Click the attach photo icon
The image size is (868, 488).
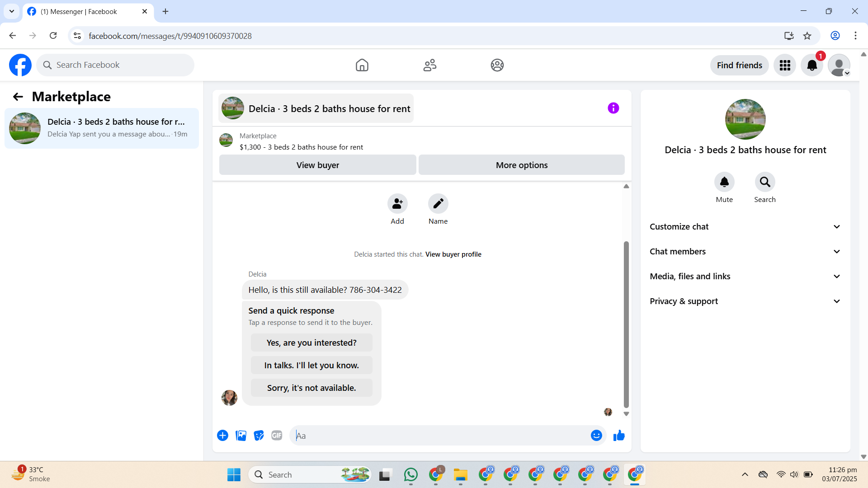(241, 436)
